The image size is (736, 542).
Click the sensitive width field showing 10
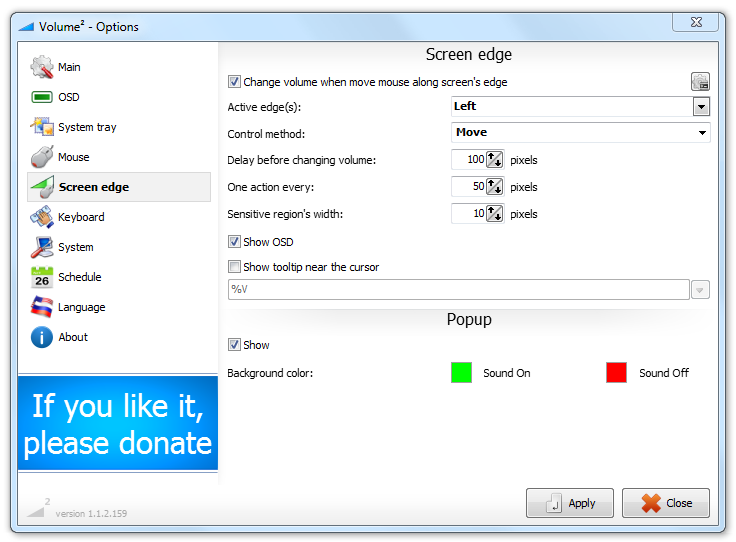[x=468, y=214]
